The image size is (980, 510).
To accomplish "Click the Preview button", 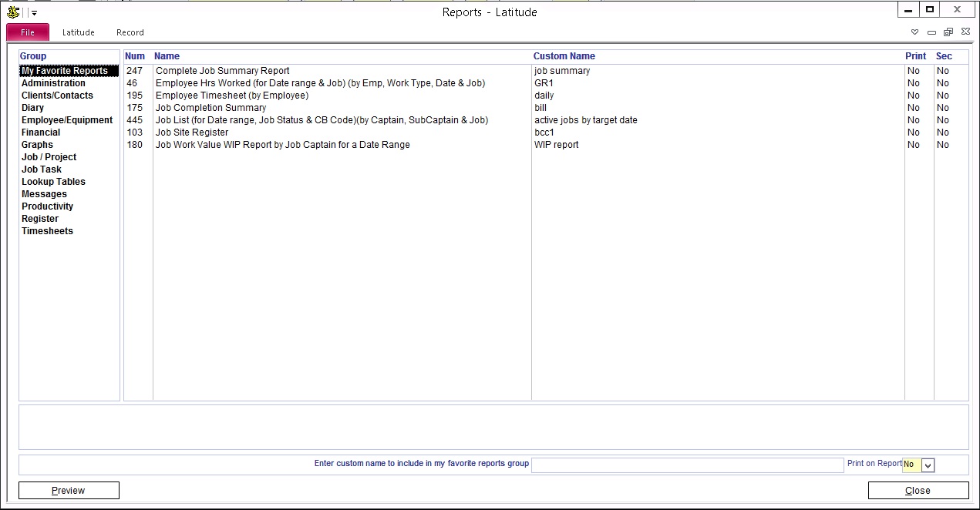I will 69,491.
